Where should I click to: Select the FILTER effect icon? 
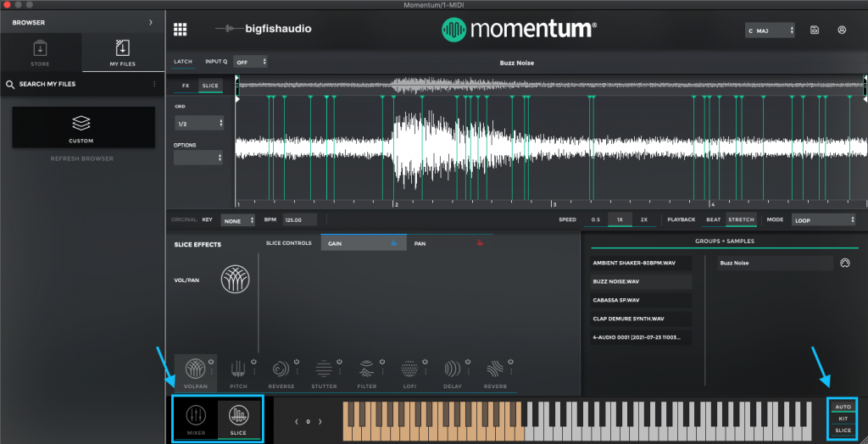[366, 368]
